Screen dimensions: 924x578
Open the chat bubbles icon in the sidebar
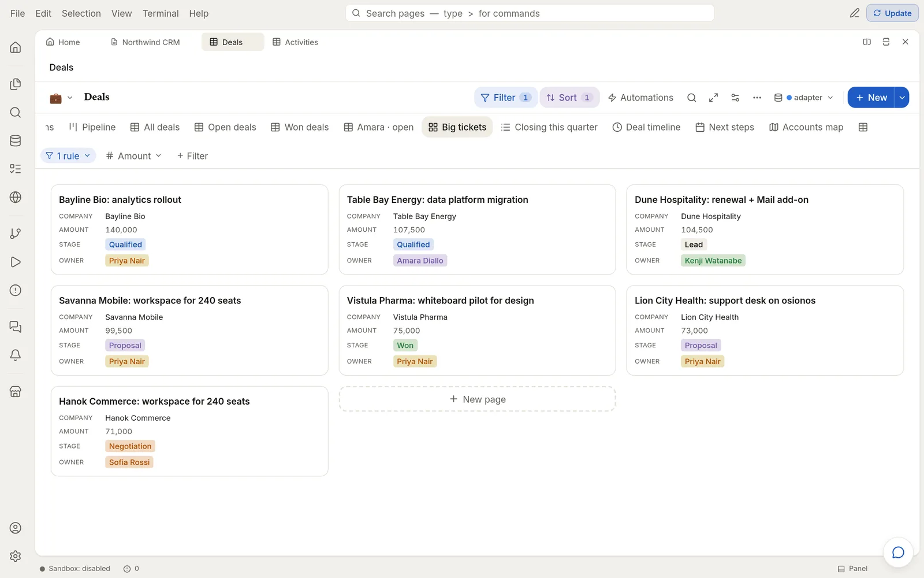point(16,327)
